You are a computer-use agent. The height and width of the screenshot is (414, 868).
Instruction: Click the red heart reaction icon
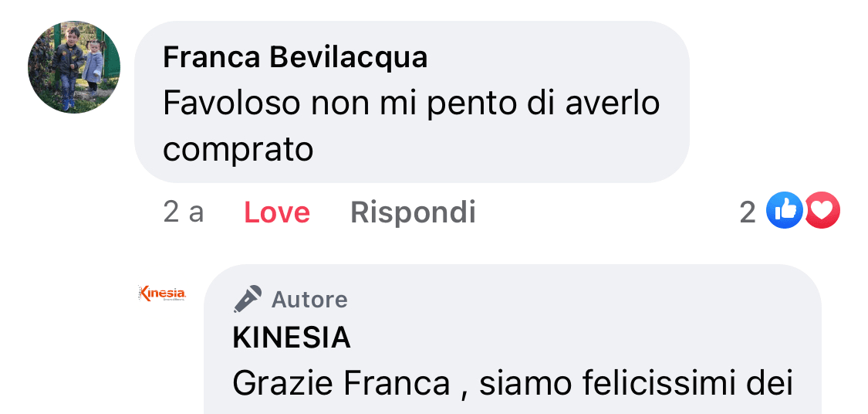(x=822, y=211)
